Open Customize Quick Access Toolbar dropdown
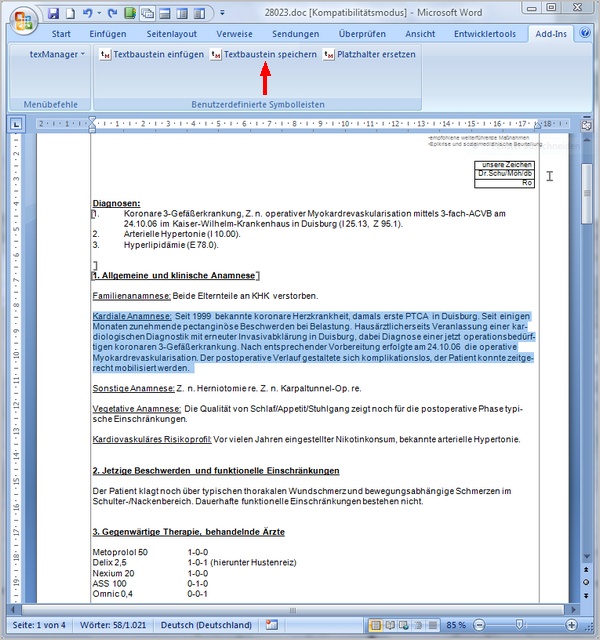This screenshot has width=600, height=640. pyautogui.click(x=222, y=13)
